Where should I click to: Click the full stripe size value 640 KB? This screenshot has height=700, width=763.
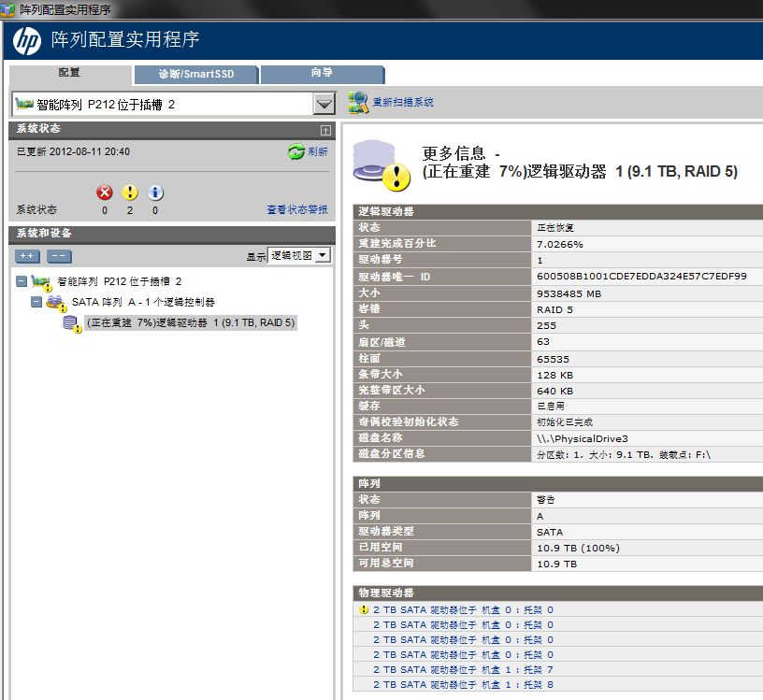pyautogui.click(x=554, y=391)
